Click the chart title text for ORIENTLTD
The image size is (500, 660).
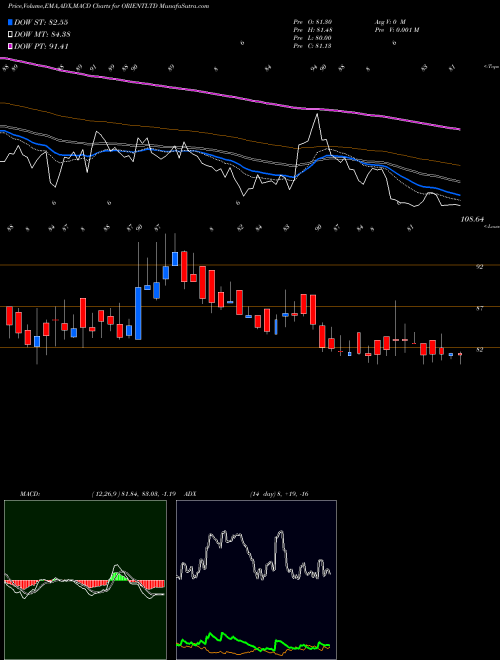[x=109, y=6]
